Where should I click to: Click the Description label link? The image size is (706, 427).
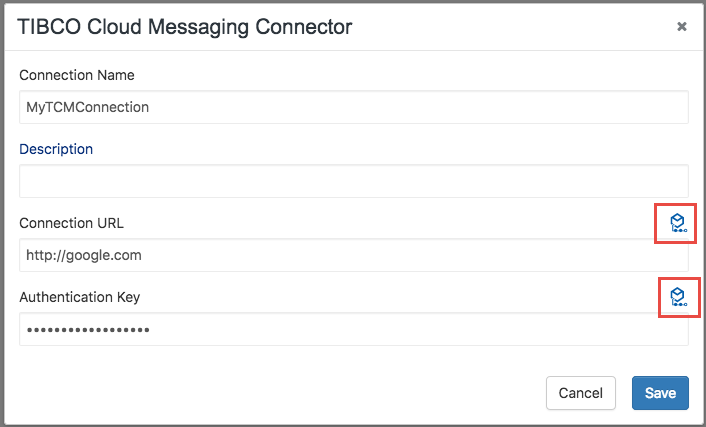pyautogui.click(x=56, y=149)
